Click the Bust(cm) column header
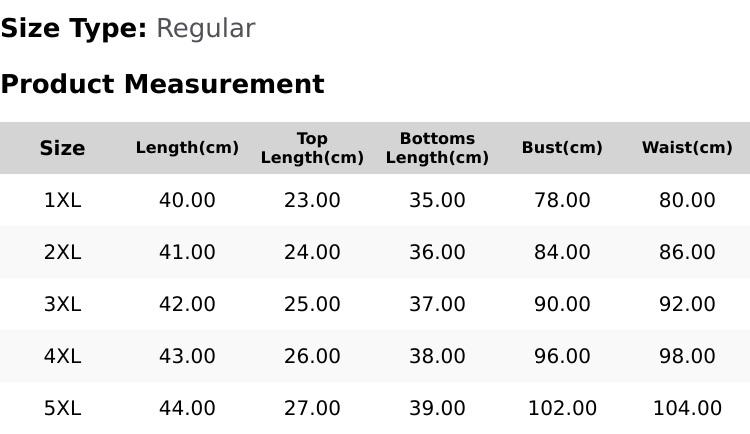Viewport: 750px width, 434px height. (562, 147)
